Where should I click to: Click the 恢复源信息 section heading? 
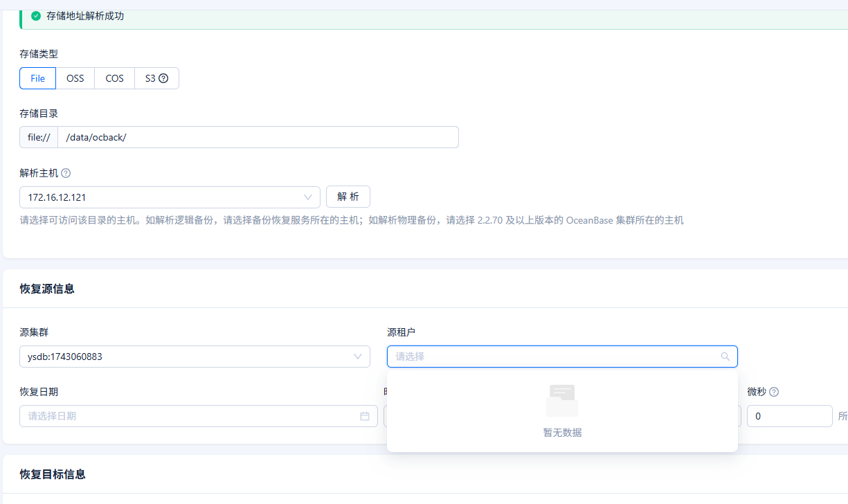click(x=47, y=289)
